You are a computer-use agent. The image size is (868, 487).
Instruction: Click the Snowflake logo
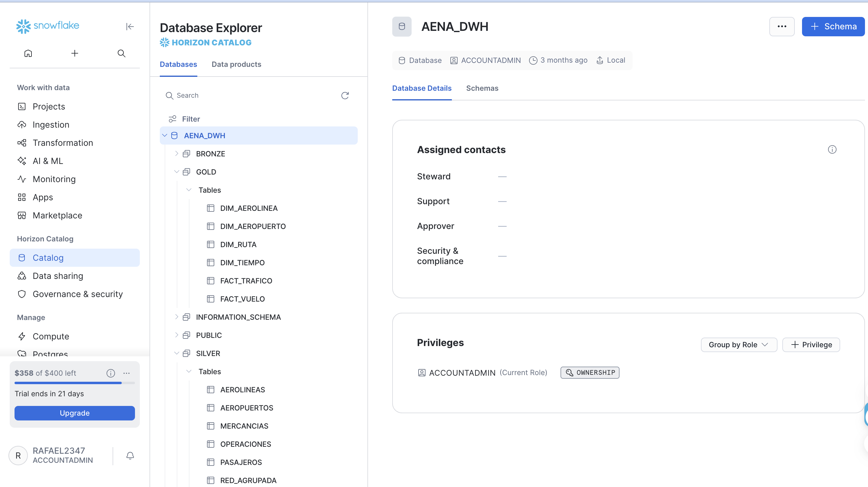(48, 26)
